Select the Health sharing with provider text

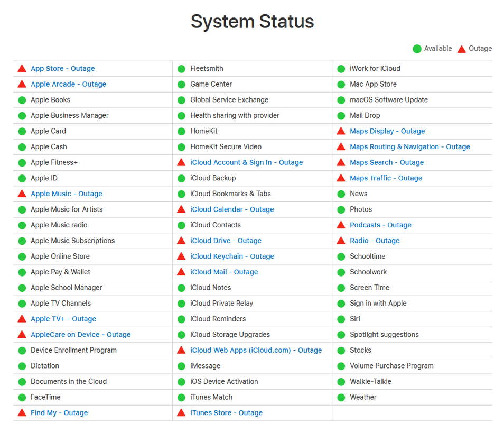pyautogui.click(x=235, y=115)
